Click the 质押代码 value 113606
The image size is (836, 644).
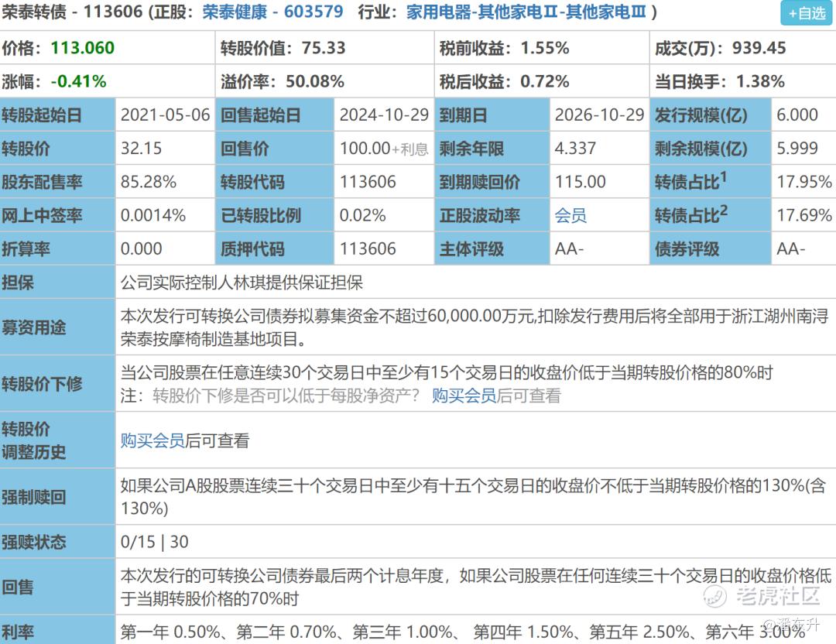click(368, 249)
